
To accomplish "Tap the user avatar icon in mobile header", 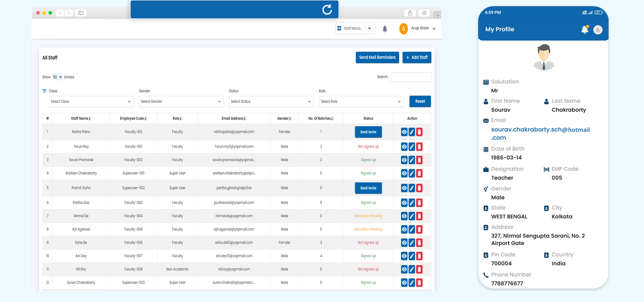I will [598, 30].
